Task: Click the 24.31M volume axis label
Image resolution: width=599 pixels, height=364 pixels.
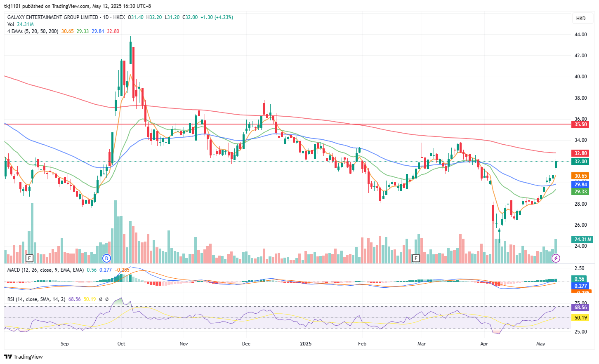Action: 583,240
